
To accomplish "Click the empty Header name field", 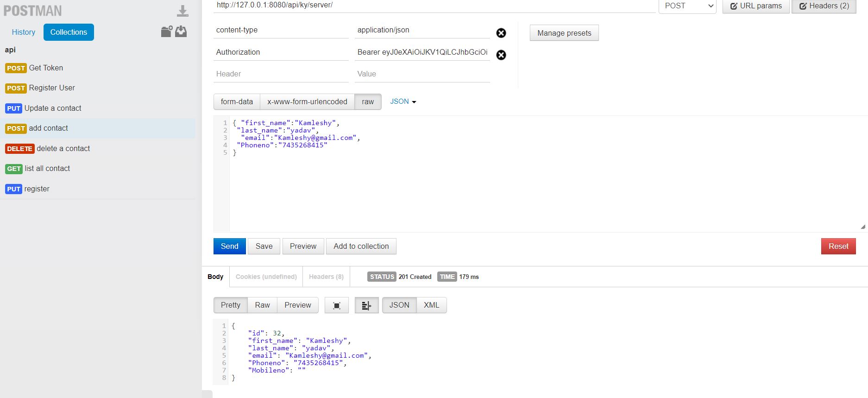I will 281,74.
